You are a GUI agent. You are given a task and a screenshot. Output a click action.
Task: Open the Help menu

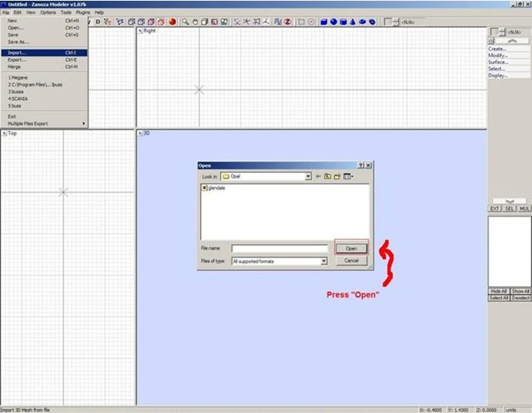coord(99,12)
